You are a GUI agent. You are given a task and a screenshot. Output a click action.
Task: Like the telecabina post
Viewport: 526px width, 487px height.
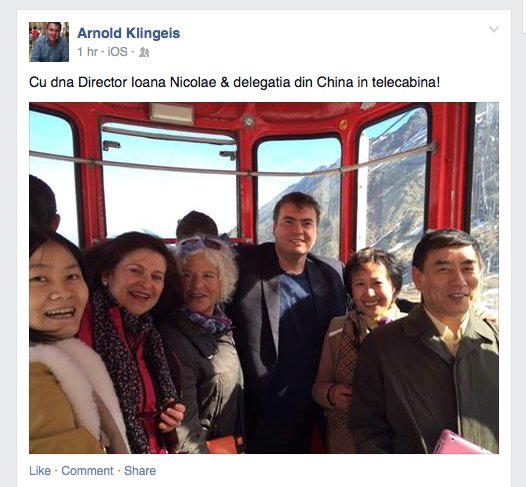coord(40,471)
